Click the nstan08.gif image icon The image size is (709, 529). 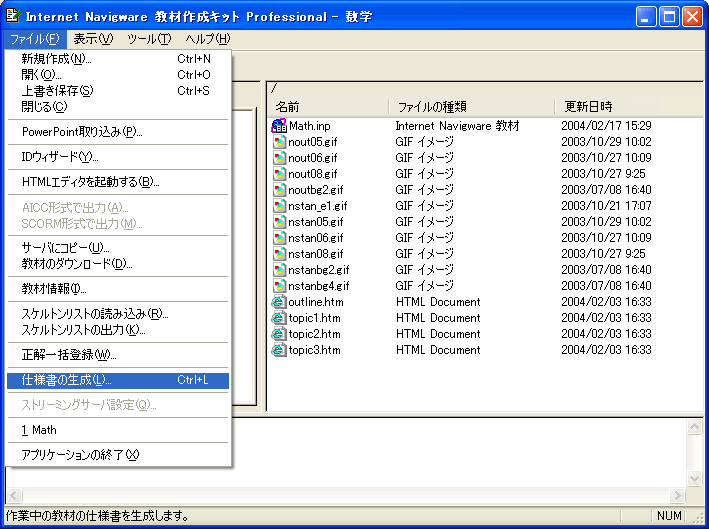pyautogui.click(x=279, y=254)
